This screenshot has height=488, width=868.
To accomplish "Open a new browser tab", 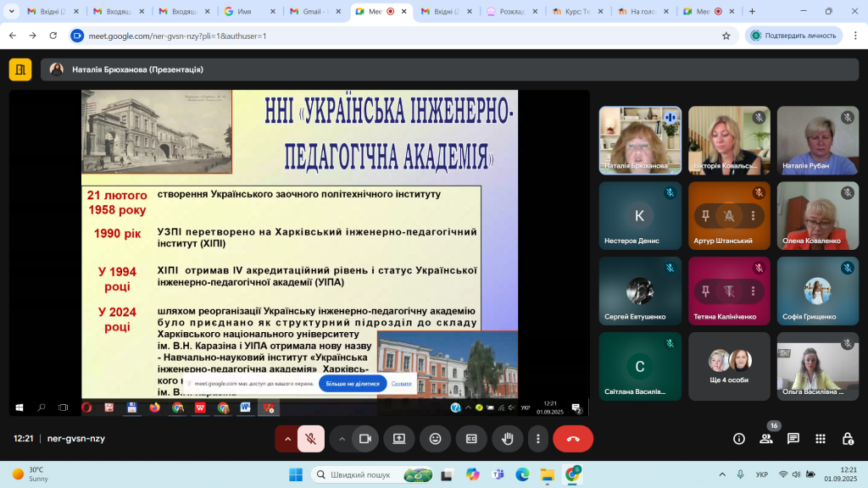I will 752,11.
